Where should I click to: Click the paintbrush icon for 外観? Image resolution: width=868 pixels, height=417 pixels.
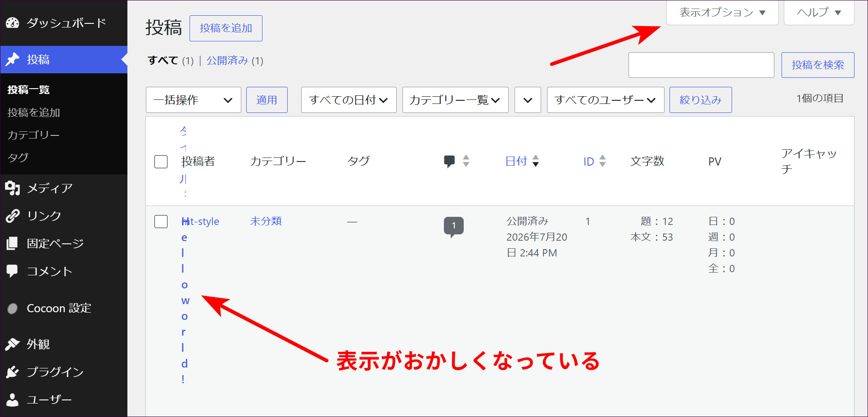click(x=13, y=344)
